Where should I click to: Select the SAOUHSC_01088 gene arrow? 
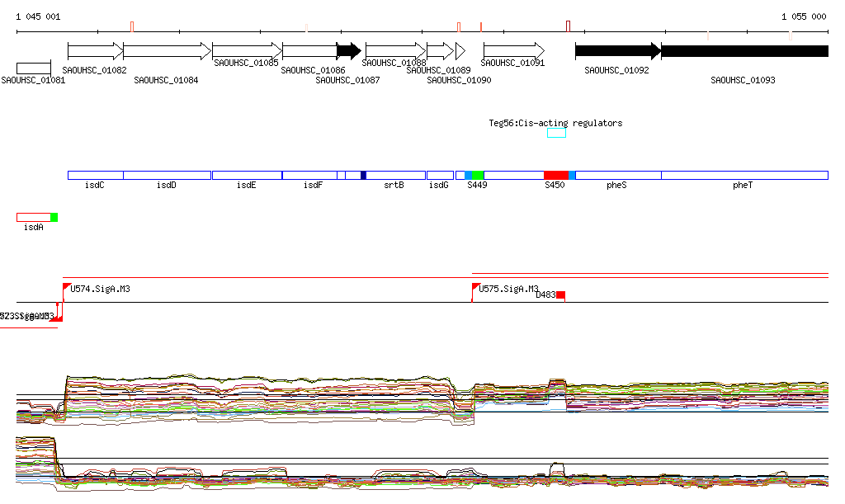394,51
